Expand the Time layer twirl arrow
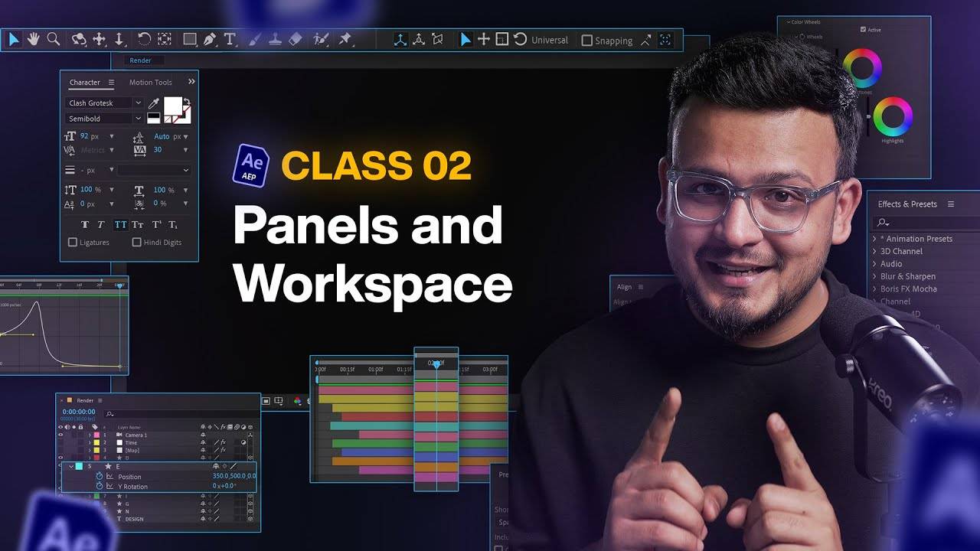980x551 pixels. click(x=90, y=442)
